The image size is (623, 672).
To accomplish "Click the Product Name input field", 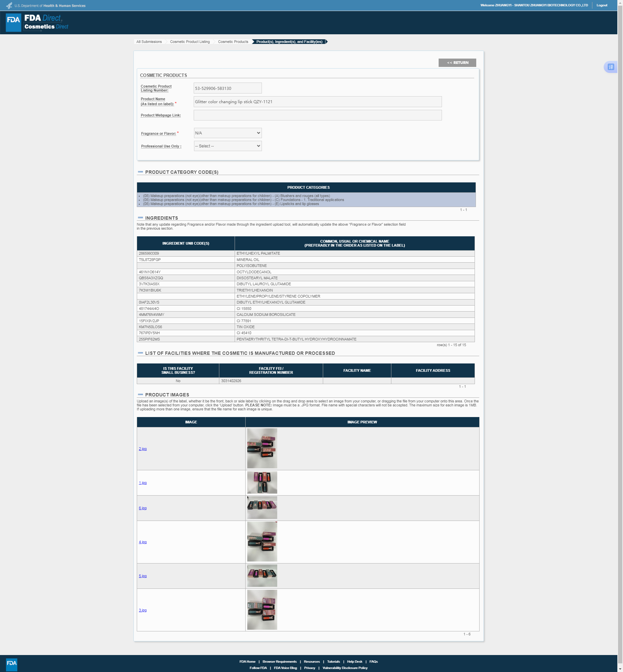I will coord(317,102).
